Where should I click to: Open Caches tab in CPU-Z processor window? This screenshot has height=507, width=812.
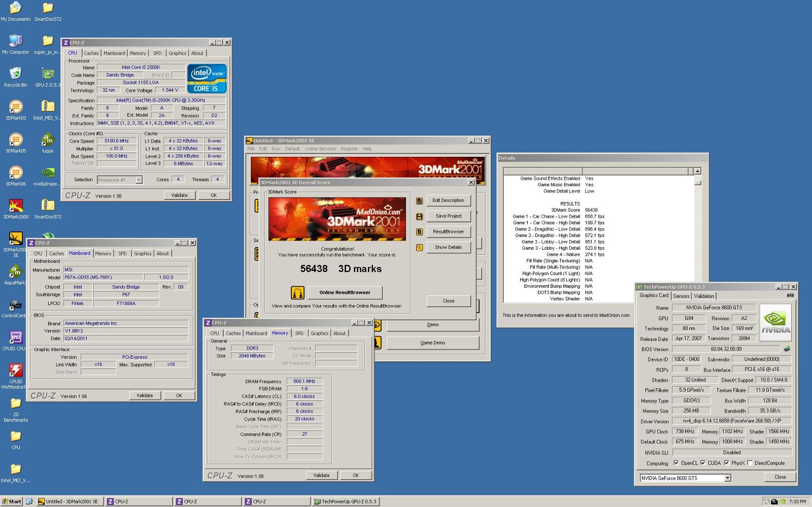click(91, 53)
